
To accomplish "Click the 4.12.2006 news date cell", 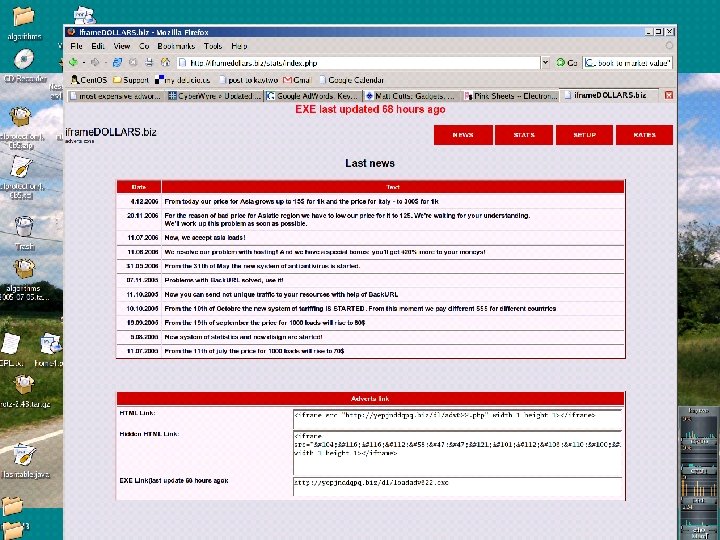I will (139, 201).
